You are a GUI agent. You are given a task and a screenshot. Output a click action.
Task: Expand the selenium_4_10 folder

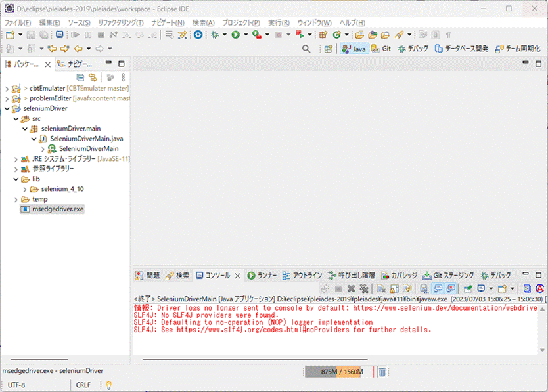click(x=25, y=189)
